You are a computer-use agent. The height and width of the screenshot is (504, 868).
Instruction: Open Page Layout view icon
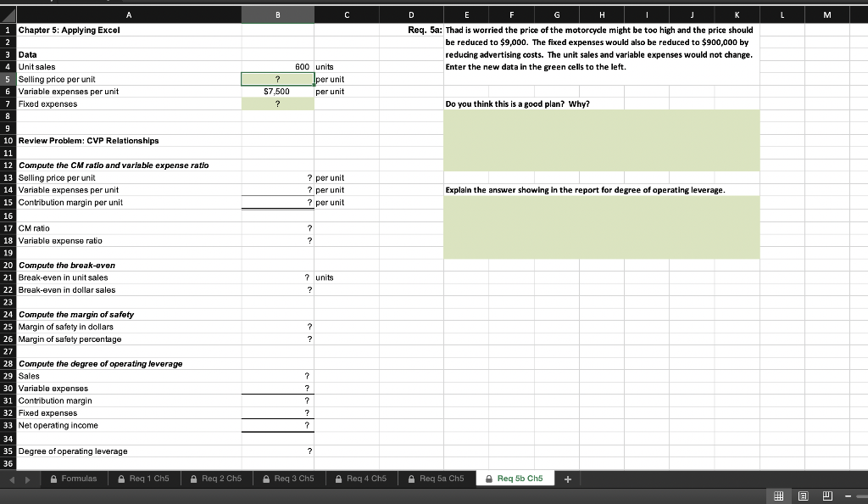tap(803, 496)
